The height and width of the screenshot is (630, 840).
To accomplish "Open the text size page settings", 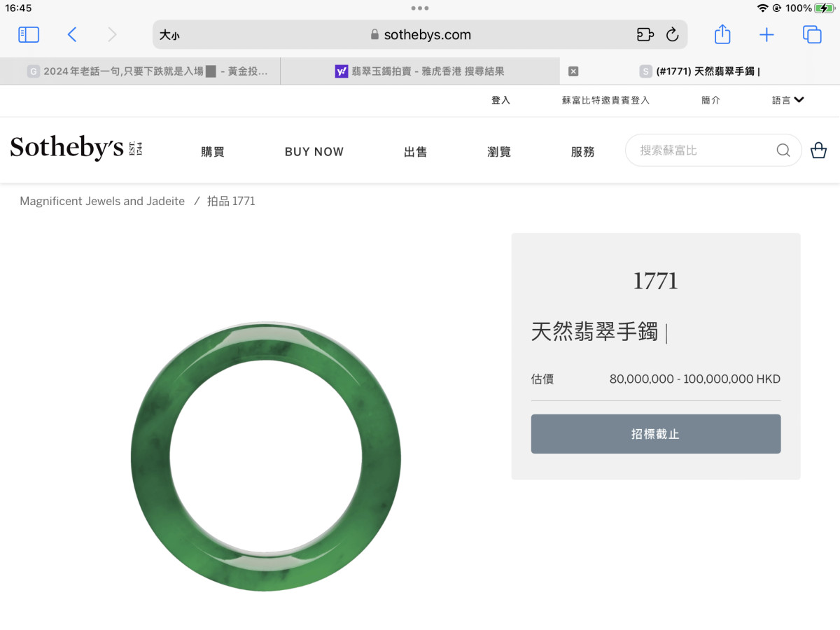I will pyautogui.click(x=169, y=35).
